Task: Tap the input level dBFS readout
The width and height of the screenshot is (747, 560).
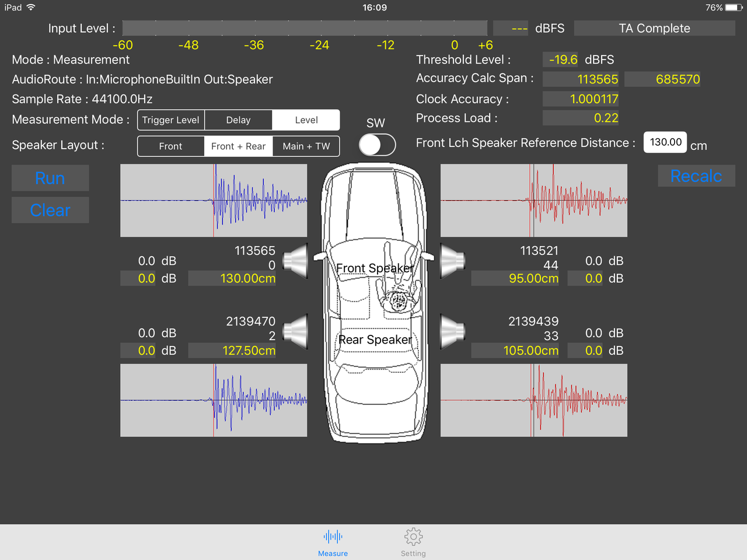Action: (x=511, y=28)
